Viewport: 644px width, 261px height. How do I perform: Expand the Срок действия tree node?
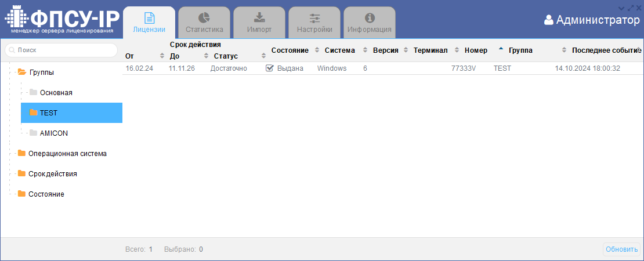tap(22, 173)
